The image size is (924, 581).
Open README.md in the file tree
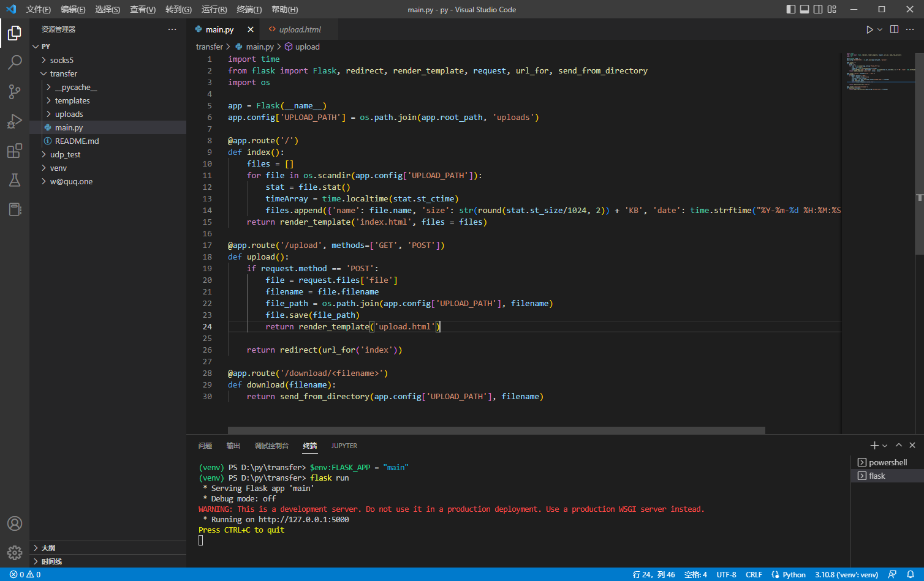[108, 141]
